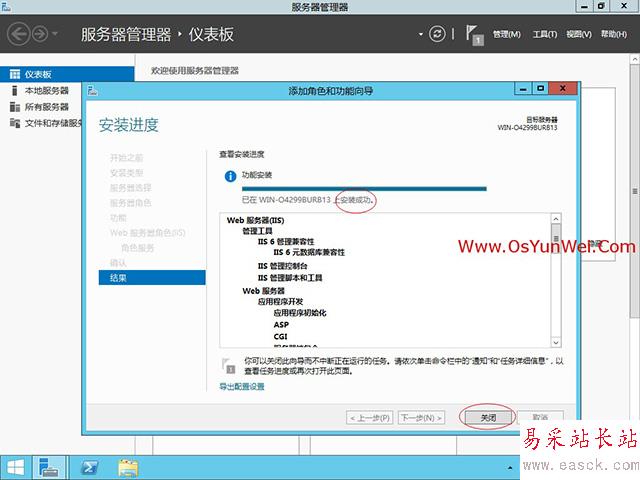Click the 仪表板 sidebar icon
This screenshot has height=480, width=640.
pos(15,74)
